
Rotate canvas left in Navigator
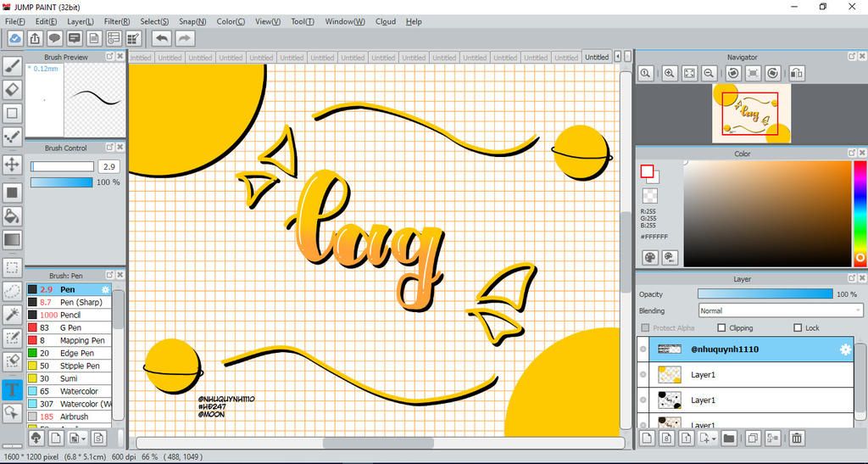coord(733,73)
